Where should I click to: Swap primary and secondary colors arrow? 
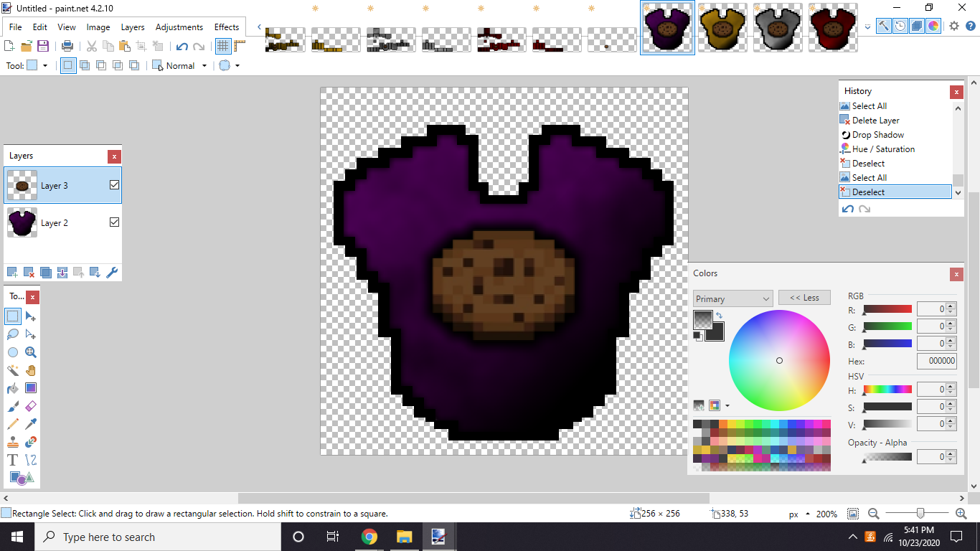click(x=719, y=315)
